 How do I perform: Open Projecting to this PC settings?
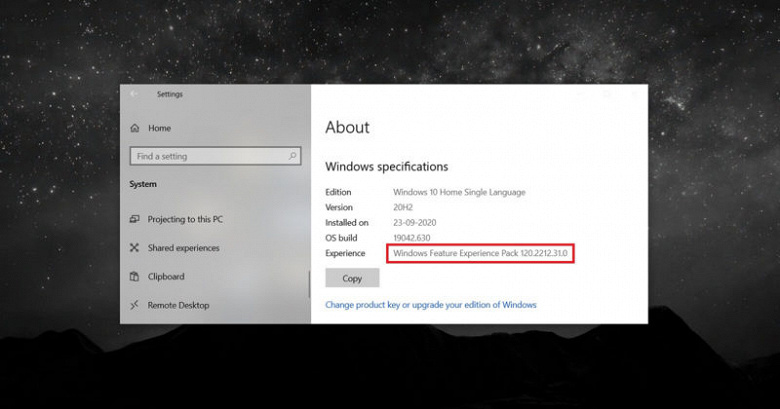pos(185,219)
